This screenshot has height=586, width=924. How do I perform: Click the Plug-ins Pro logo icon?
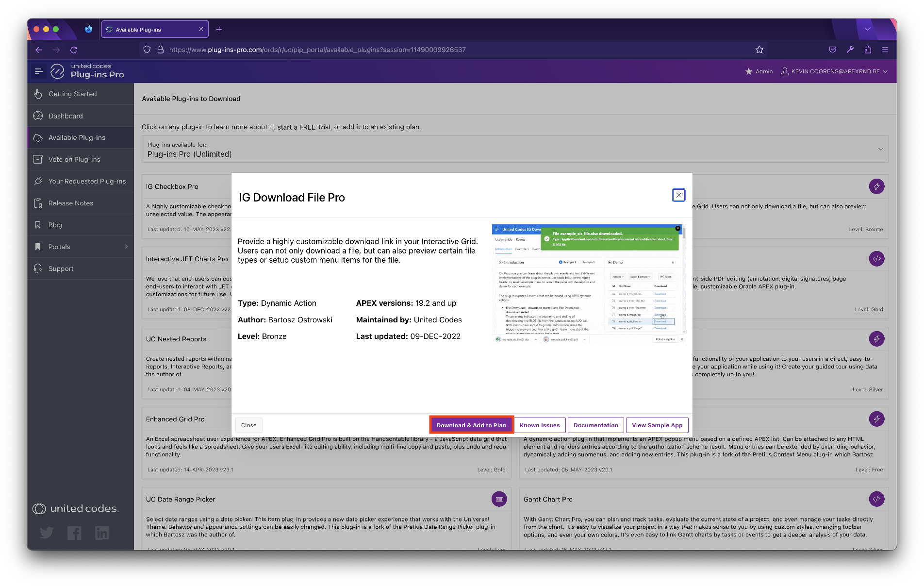tap(57, 71)
